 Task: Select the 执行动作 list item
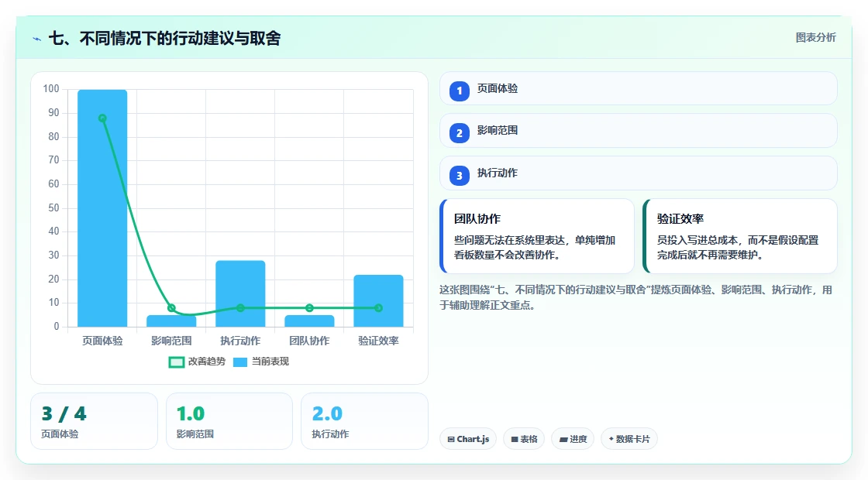[639, 173]
